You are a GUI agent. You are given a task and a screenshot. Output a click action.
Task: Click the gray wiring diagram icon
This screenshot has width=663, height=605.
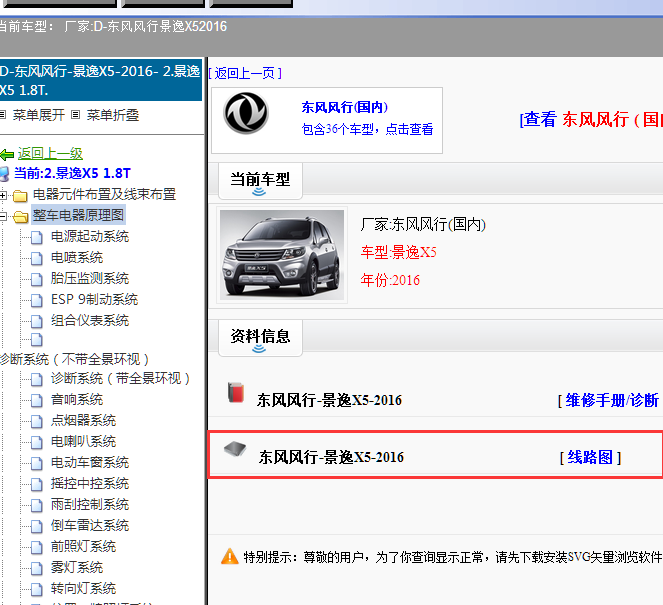click(235, 449)
